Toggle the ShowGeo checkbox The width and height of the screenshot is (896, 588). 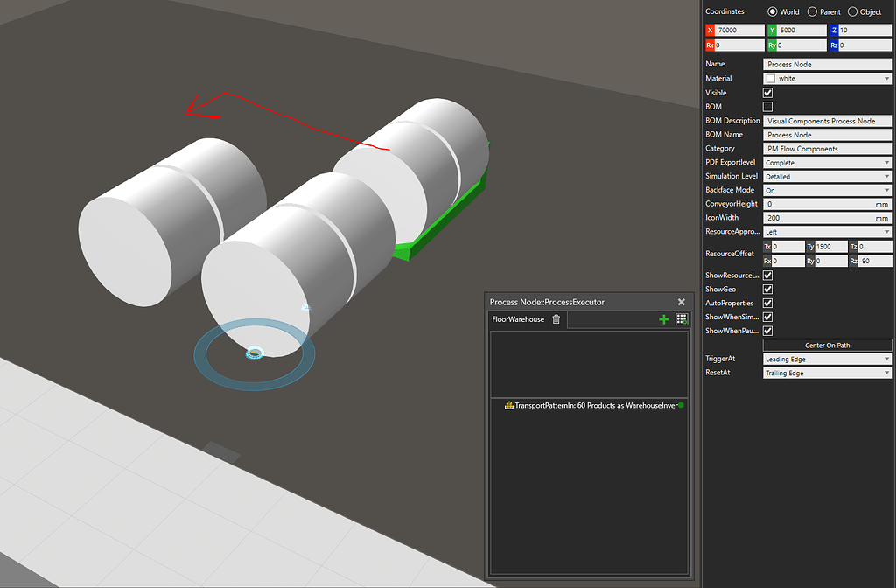(x=768, y=289)
